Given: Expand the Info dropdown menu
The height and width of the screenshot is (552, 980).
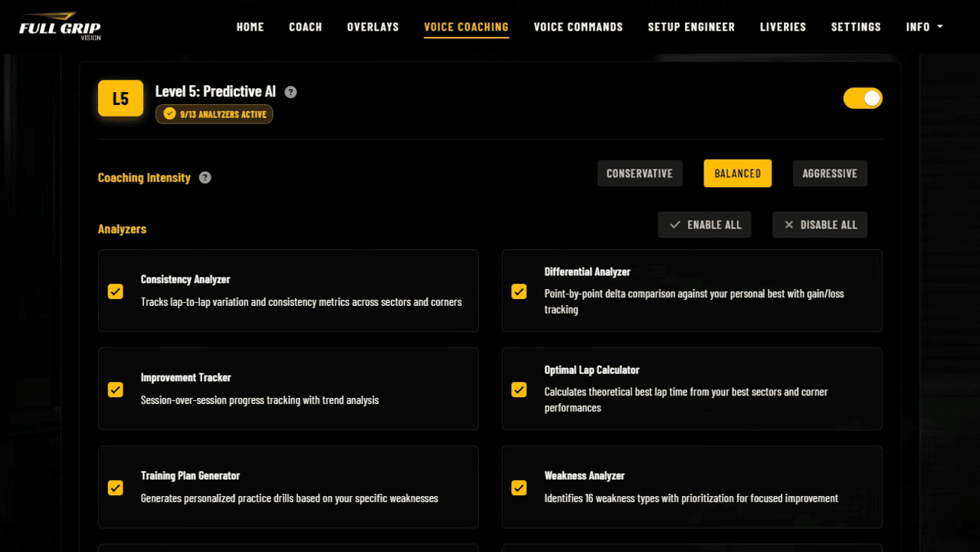Looking at the screenshot, I should [x=924, y=27].
